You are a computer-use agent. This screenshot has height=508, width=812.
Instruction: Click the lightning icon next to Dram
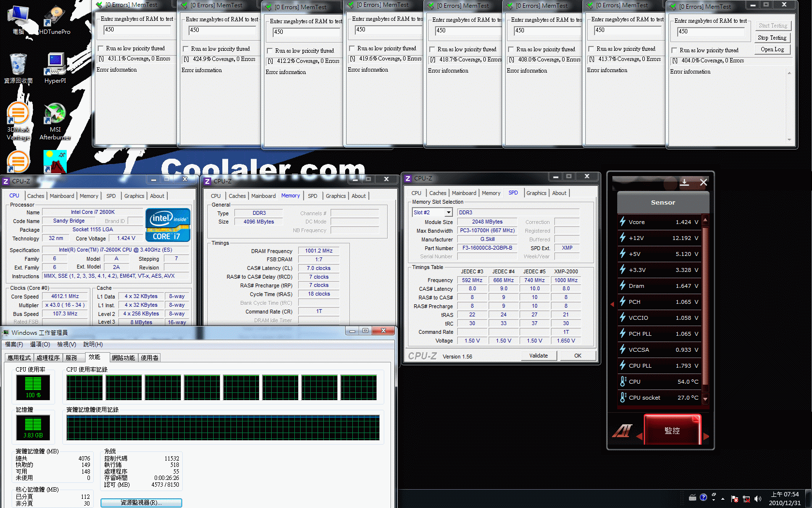pyautogui.click(x=623, y=285)
